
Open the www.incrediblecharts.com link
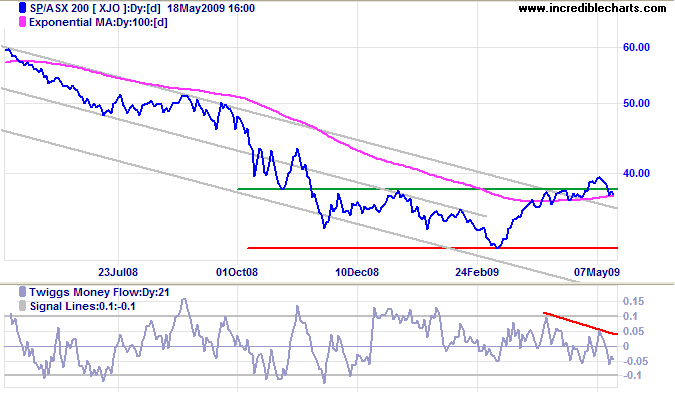(x=592, y=8)
